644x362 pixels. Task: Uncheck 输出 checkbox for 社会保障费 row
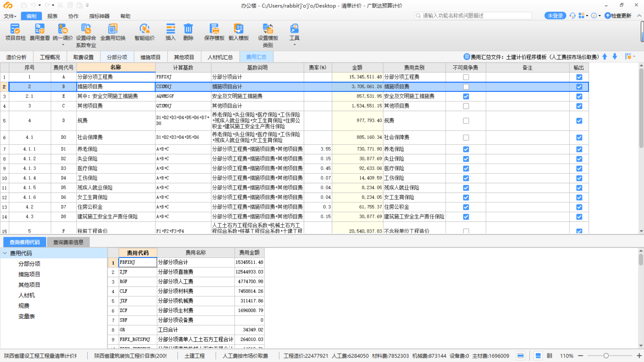579,138
